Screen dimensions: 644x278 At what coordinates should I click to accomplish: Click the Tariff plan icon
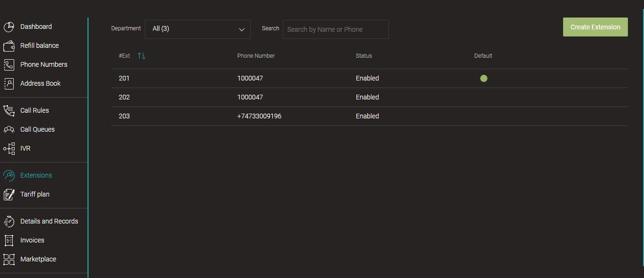9,195
